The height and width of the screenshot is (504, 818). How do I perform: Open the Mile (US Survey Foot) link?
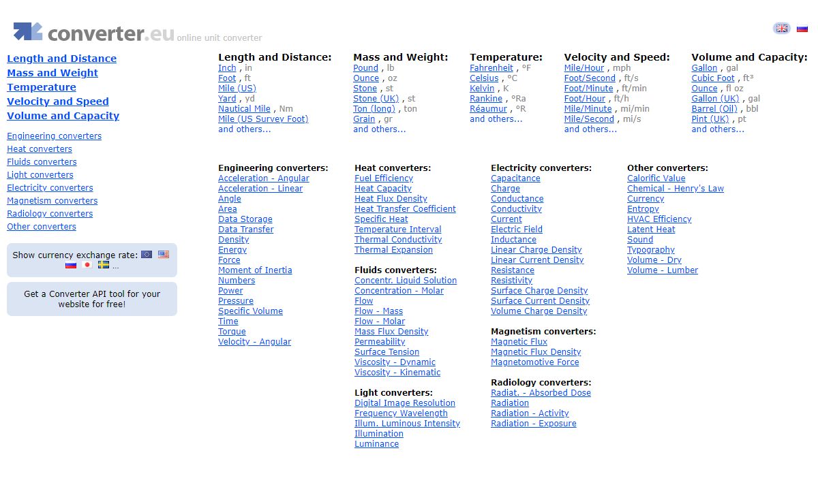coord(263,119)
